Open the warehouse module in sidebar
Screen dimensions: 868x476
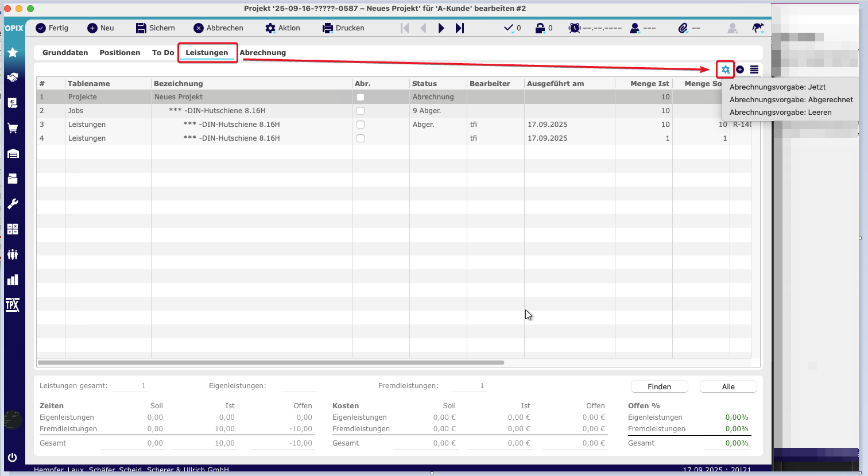pos(13,153)
